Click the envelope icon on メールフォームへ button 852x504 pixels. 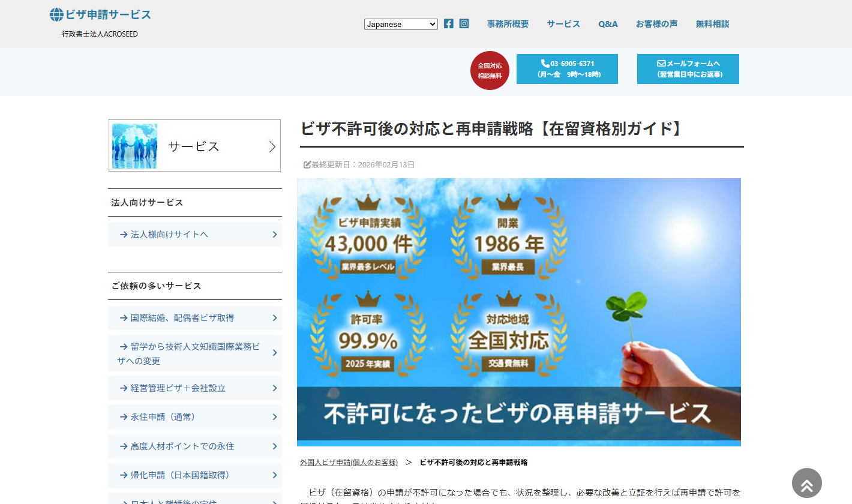click(x=661, y=62)
